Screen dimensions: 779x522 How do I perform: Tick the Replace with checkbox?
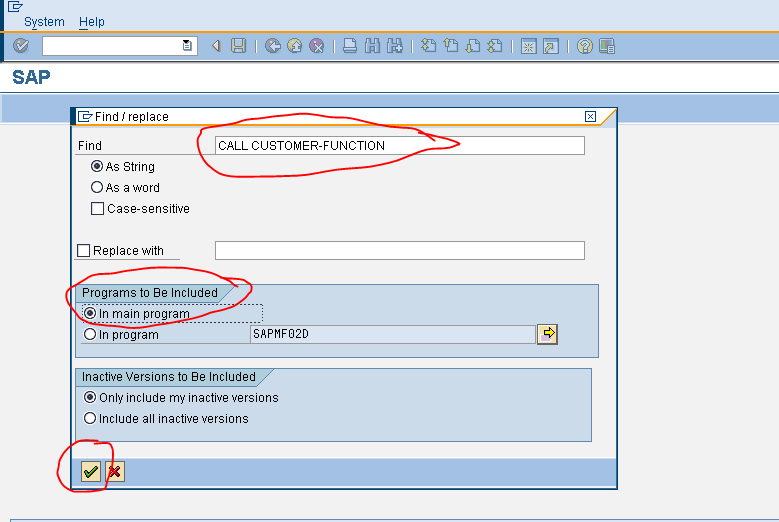(83, 250)
